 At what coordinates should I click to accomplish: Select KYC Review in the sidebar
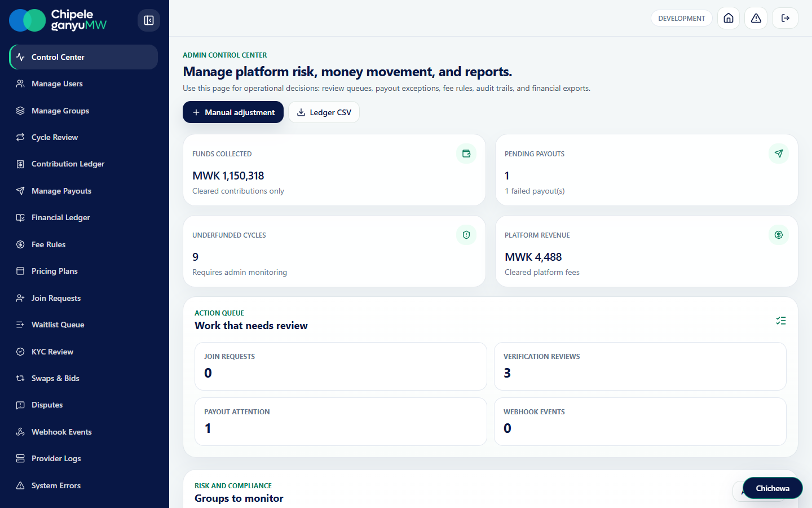coord(83,352)
